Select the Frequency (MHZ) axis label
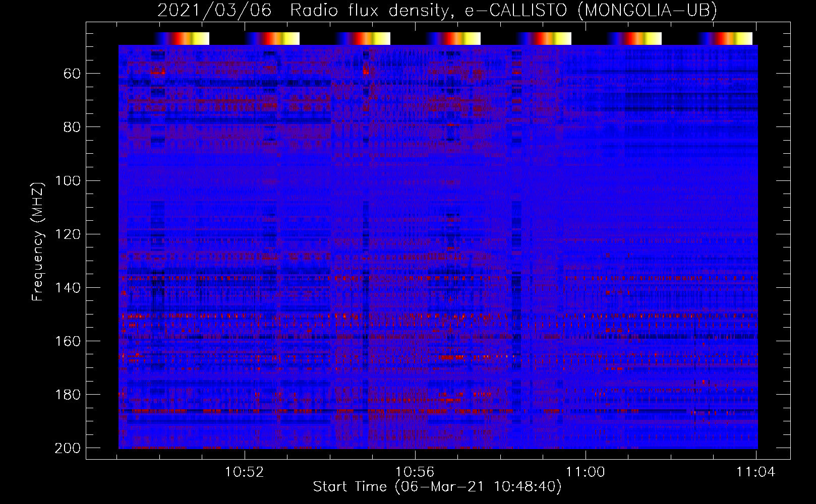This screenshot has width=816, height=504. coord(38,241)
